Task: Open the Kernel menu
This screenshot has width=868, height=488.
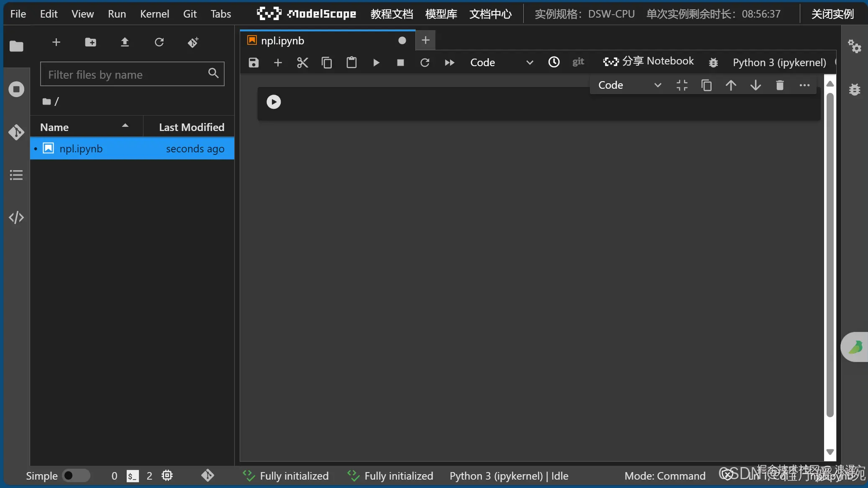Action: click(x=154, y=14)
